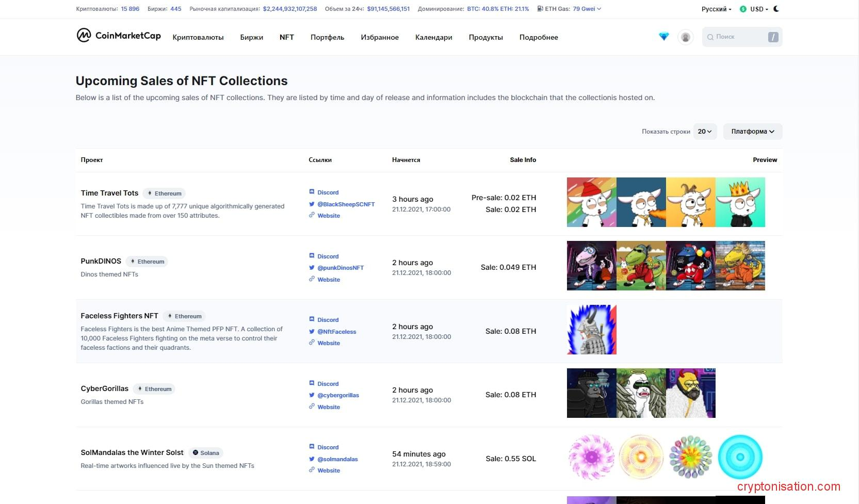This screenshot has height=504, width=859.
Task: Click the blue diamond rewards icon
Action: (x=663, y=37)
